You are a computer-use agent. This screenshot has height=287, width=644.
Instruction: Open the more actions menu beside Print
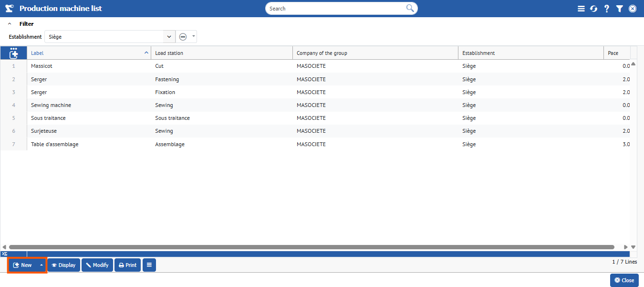[149, 265]
